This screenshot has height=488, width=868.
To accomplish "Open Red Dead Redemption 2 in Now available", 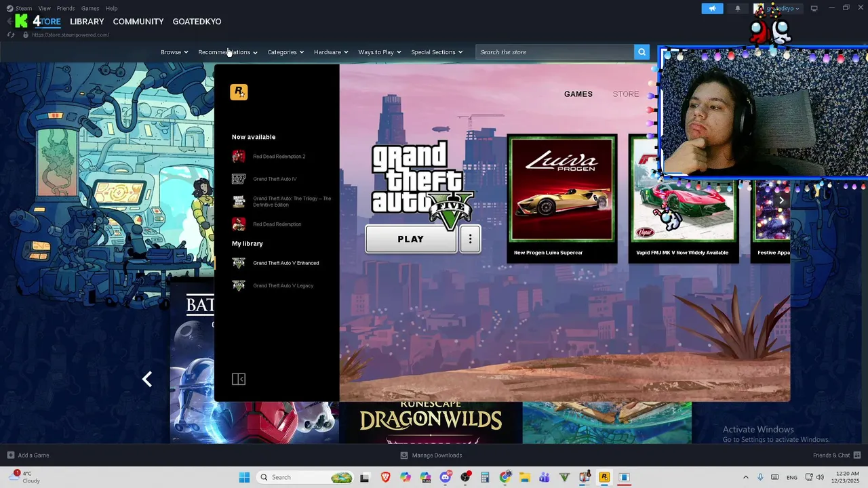I will (279, 157).
